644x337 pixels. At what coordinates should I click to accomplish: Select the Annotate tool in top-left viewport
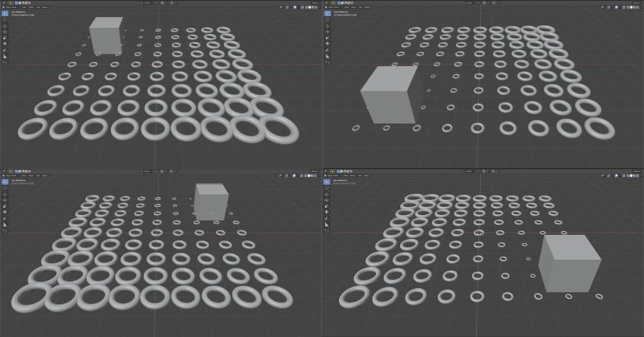point(5,50)
